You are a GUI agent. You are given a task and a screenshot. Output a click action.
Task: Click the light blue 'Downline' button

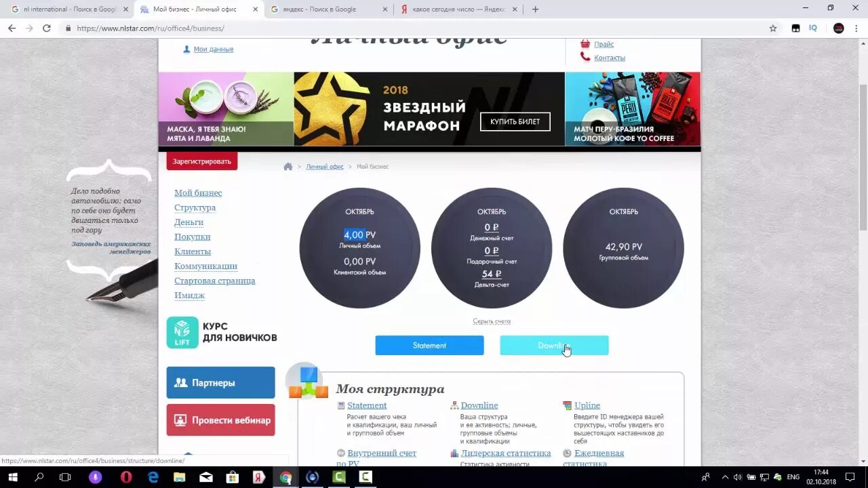(x=554, y=346)
